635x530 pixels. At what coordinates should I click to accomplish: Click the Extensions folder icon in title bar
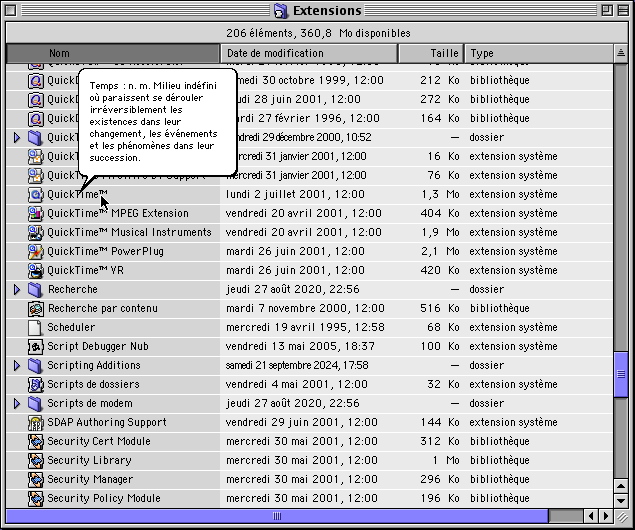coord(281,11)
